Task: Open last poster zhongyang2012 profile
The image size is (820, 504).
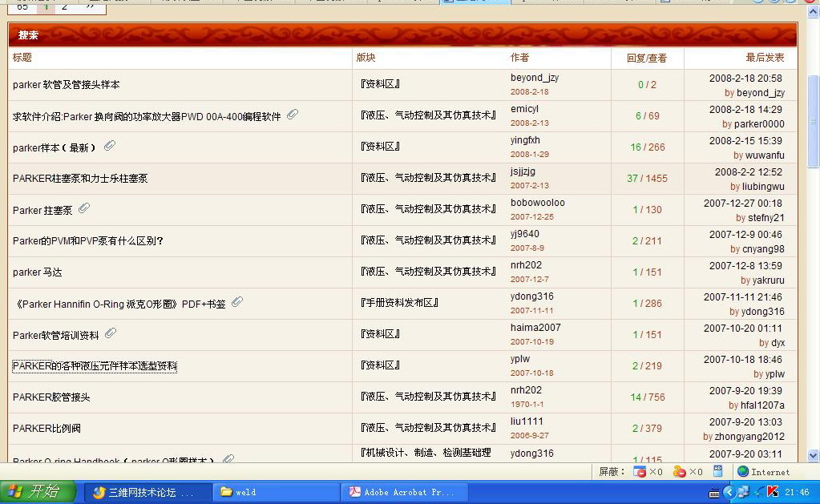Action: pyautogui.click(x=750, y=437)
